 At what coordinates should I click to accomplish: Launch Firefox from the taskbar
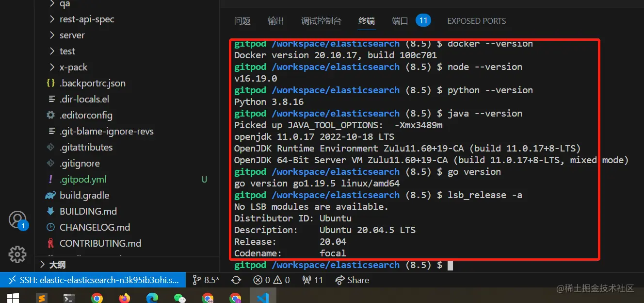click(x=125, y=298)
